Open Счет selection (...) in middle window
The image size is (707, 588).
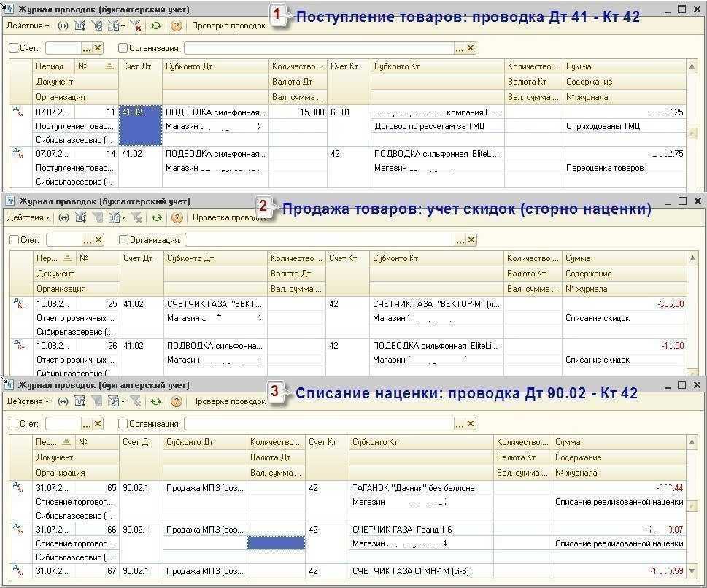click(x=88, y=240)
